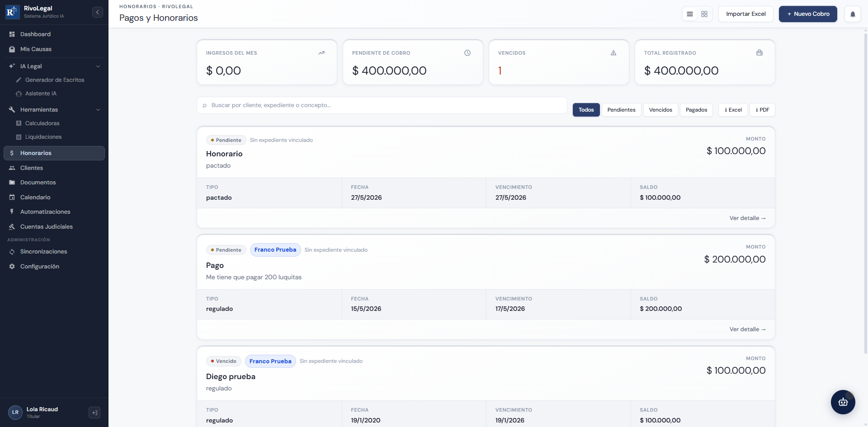The width and height of the screenshot is (868, 427).
Task: Collapse the Herramientas section chevron
Action: click(98, 110)
